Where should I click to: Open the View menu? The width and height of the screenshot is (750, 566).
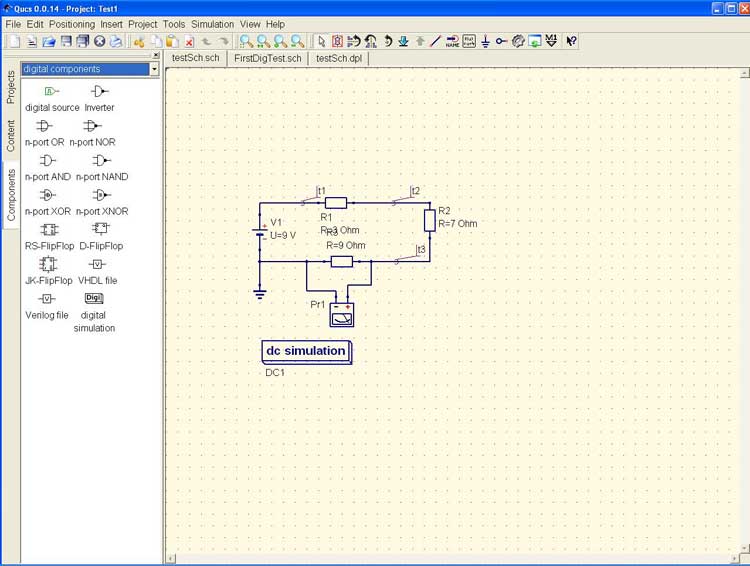coord(250,24)
